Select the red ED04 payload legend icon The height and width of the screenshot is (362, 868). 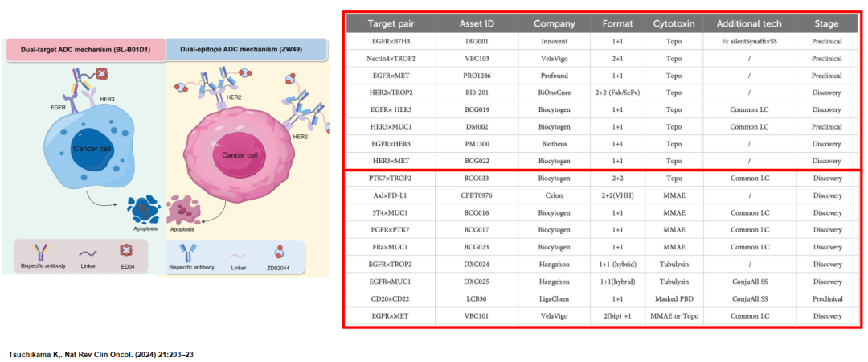point(126,251)
